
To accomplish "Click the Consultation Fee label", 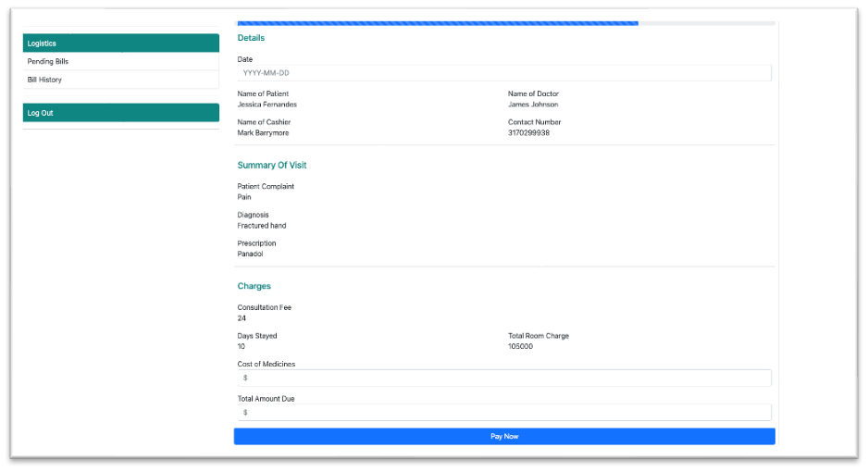I will 264,307.
